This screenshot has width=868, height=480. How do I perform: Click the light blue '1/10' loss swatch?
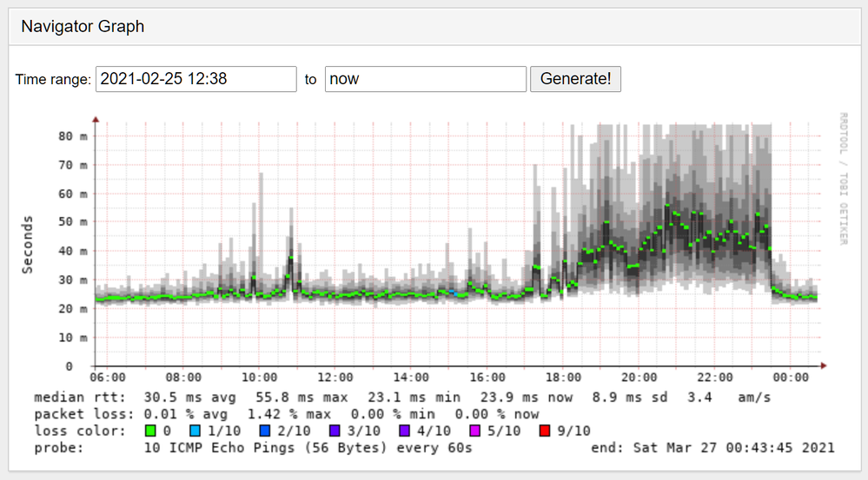tap(195, 431)
